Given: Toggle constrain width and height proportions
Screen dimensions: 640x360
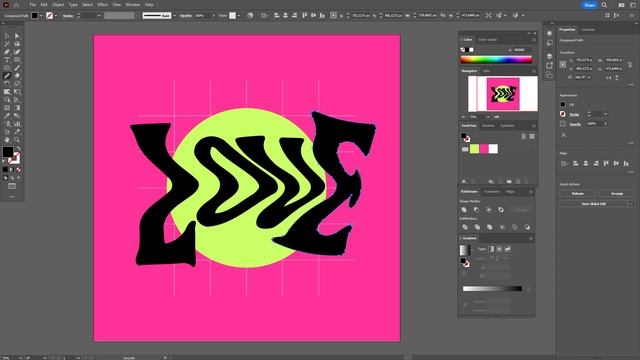Looking at the screenshot, I should coord(630,64).
